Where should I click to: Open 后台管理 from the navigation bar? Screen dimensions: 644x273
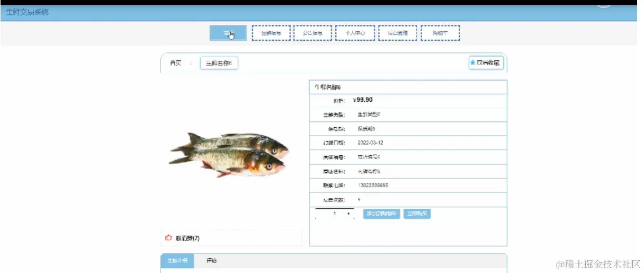click(398, 33)
